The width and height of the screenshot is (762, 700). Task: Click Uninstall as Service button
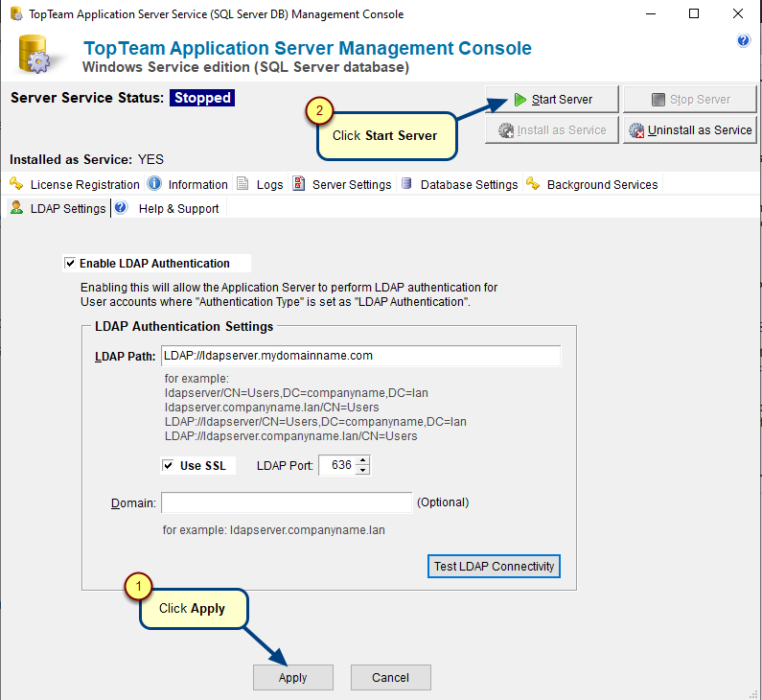pos(690,129)
